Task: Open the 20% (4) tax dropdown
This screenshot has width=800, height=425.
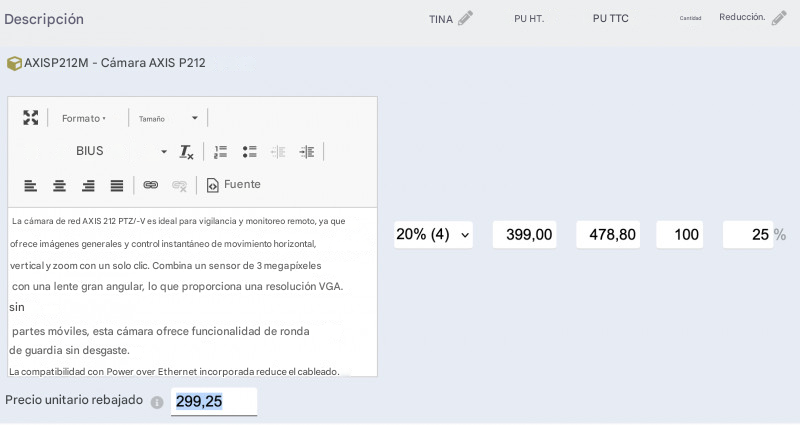Action: pyautogui.click(x=433, y=234)
